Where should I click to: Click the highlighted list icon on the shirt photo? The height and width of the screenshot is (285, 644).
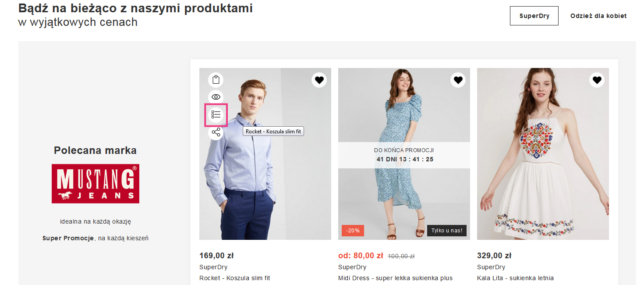coord(216,115)
